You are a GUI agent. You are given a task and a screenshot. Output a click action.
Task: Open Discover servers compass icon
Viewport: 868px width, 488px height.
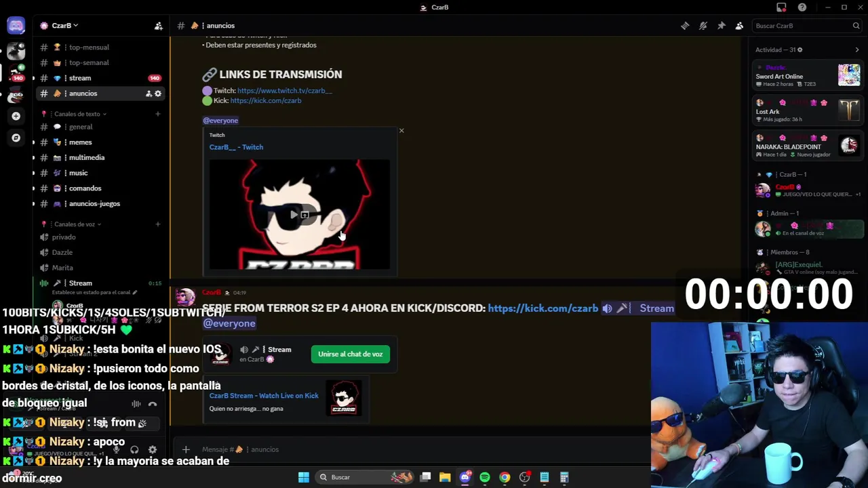pyautogui.click(x=16, y=138)
